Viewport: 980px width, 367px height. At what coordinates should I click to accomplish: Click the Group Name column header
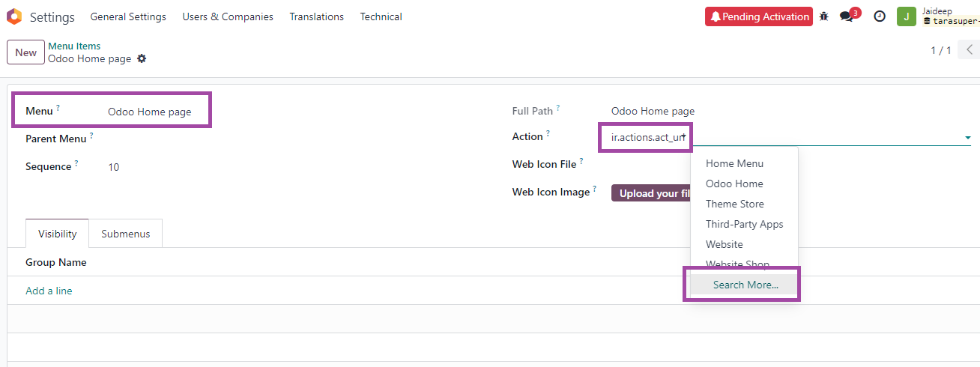(x=56, y=262)
